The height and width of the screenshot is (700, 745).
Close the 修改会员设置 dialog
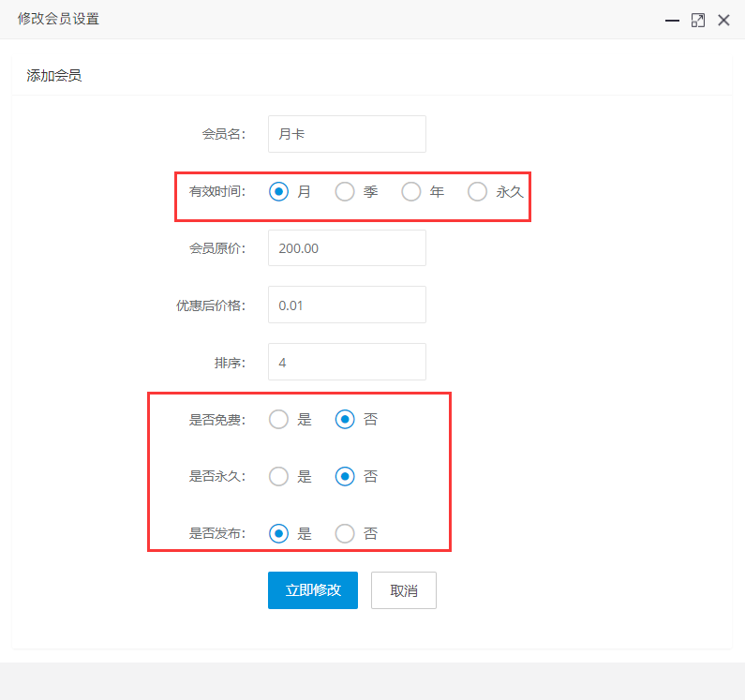[723, 21]
